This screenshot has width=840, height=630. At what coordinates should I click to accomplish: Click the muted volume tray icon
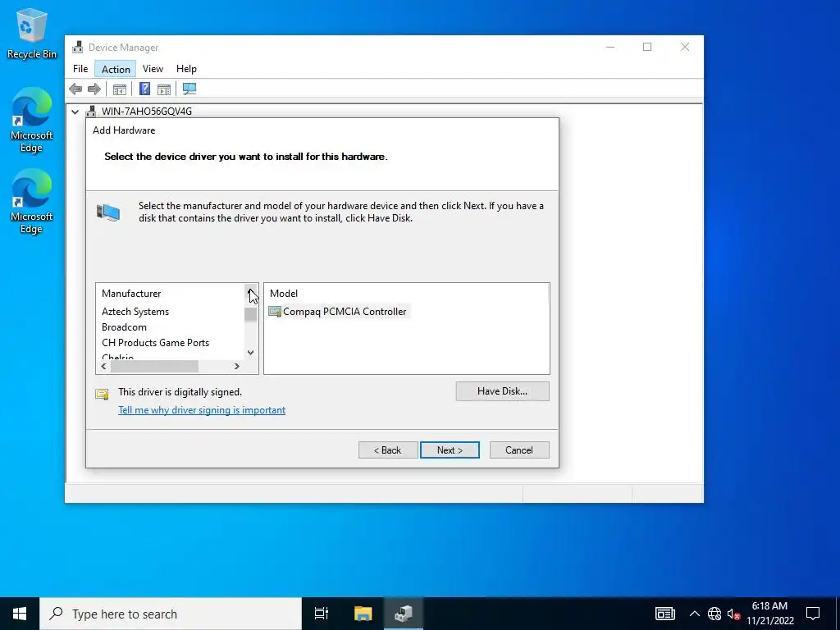tap(733, 614)
